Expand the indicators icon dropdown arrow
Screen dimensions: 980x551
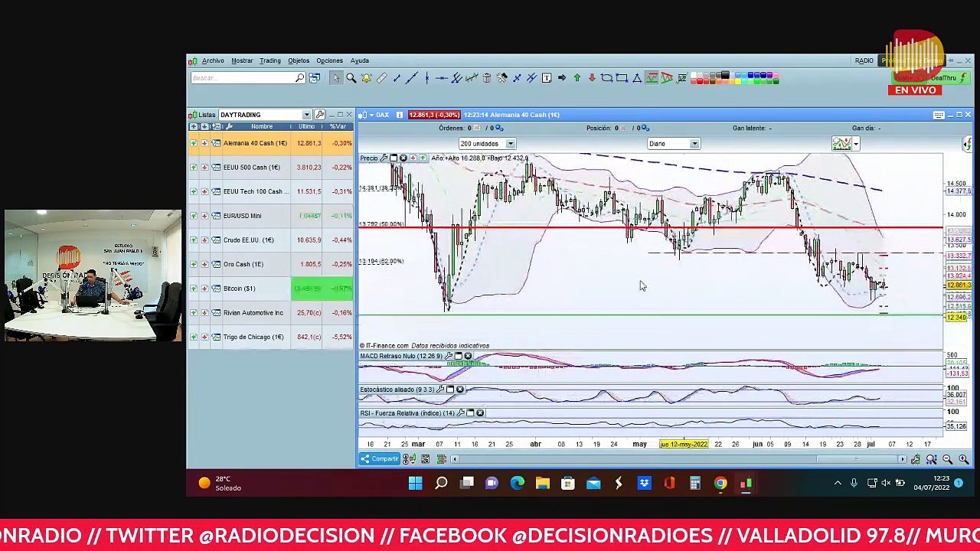pyautogui.click(x=855, y=144)
